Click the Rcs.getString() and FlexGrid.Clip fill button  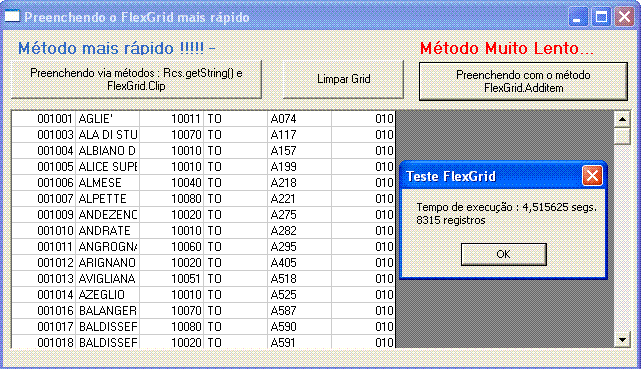(137, 80)
